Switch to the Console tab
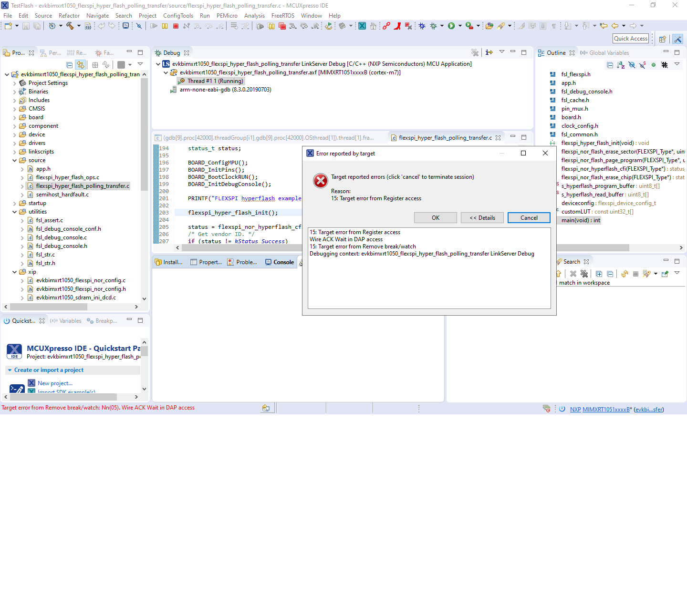The width and height of the screenshot is (687, 616). pyautogui.click(x=283, y=262)
